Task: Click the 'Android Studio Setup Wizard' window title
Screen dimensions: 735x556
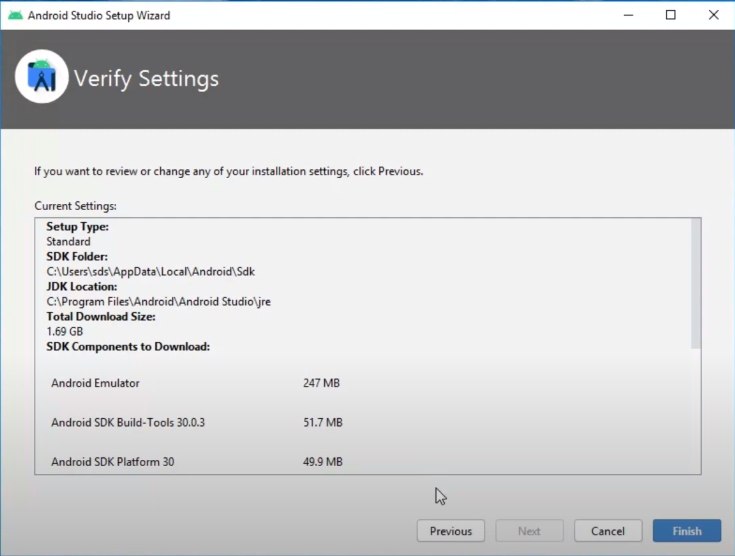Action: click(99, 15)
